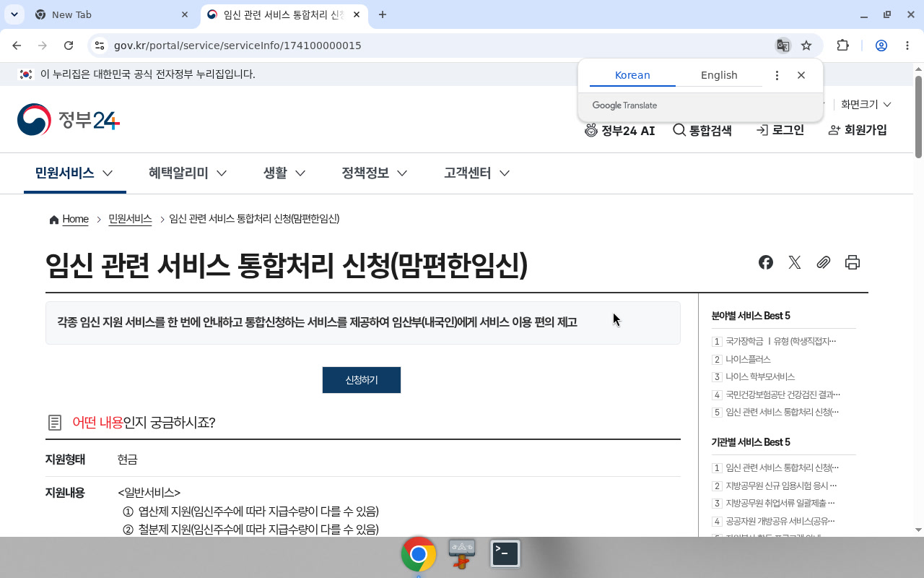Select English in translate popup

point(719,75)
